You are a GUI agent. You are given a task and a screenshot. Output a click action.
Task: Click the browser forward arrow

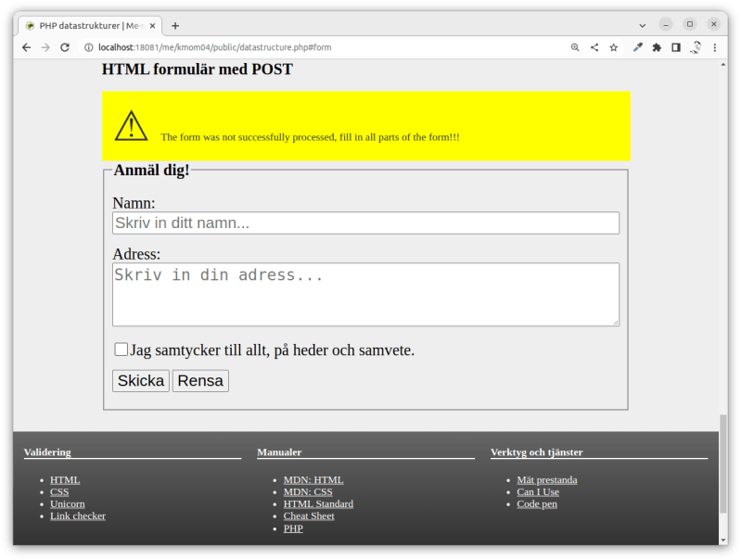45,47
